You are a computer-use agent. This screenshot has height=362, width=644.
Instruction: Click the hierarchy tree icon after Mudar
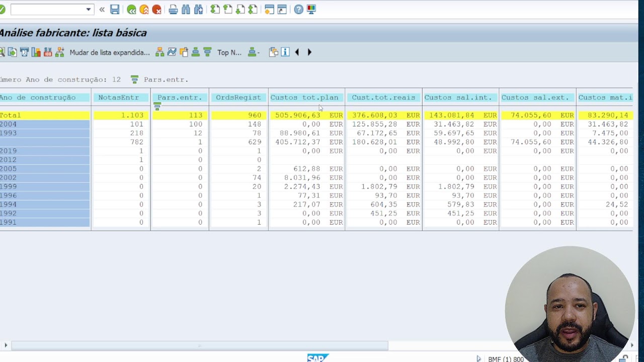(159, 52)
